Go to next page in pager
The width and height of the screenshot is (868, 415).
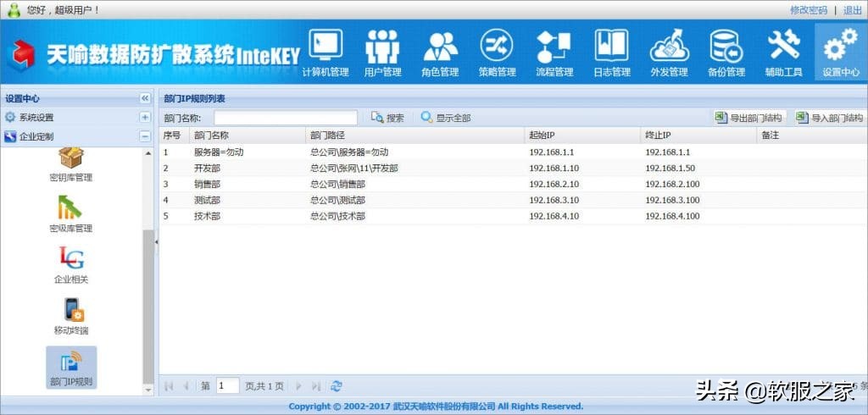coord(299,385)
